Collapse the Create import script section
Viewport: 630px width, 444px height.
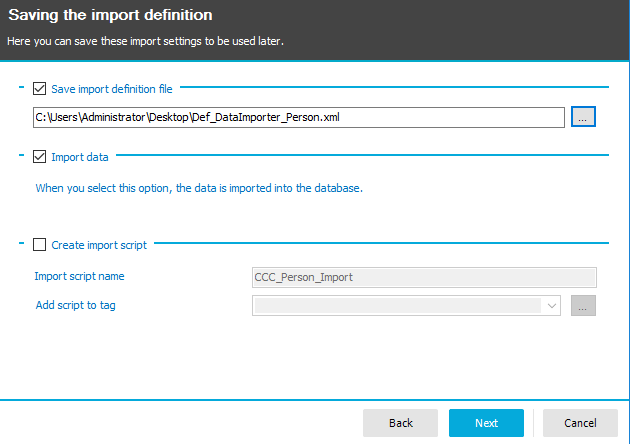click(x=21, y=244)
